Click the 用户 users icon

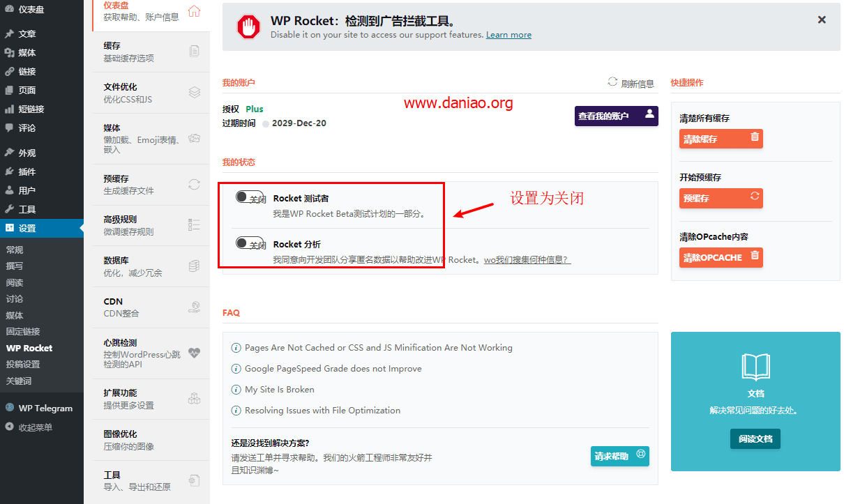[x=9, y=190]
